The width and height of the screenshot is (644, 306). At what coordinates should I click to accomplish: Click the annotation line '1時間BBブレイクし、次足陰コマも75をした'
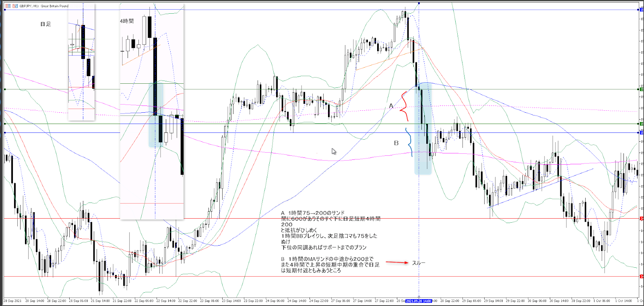329,236
